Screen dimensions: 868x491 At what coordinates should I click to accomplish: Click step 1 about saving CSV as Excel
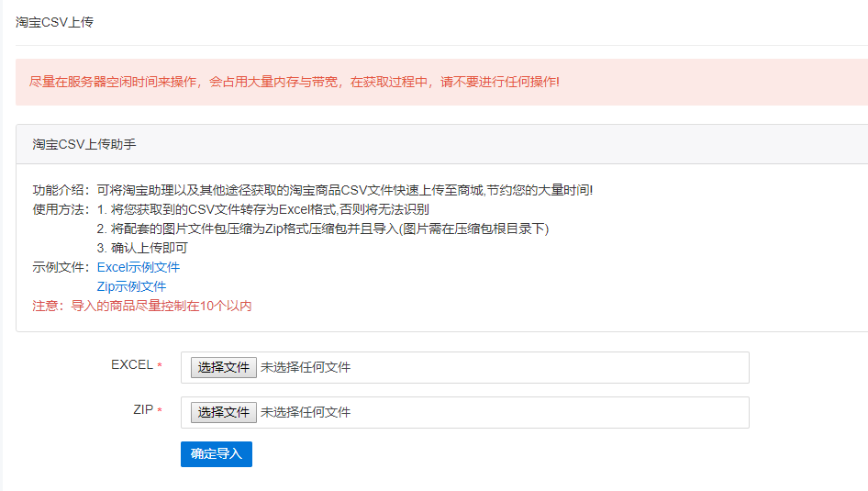263,210
